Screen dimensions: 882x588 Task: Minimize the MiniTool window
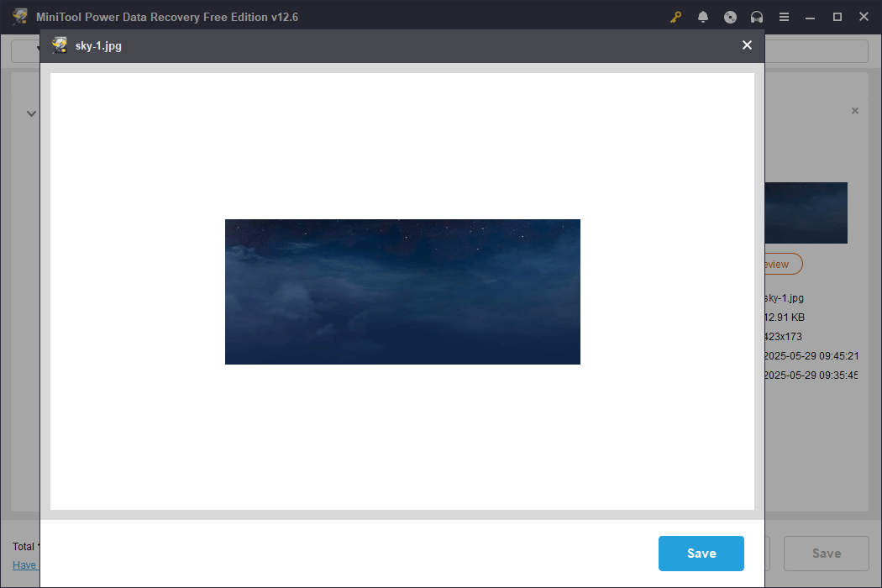(810, 17)
